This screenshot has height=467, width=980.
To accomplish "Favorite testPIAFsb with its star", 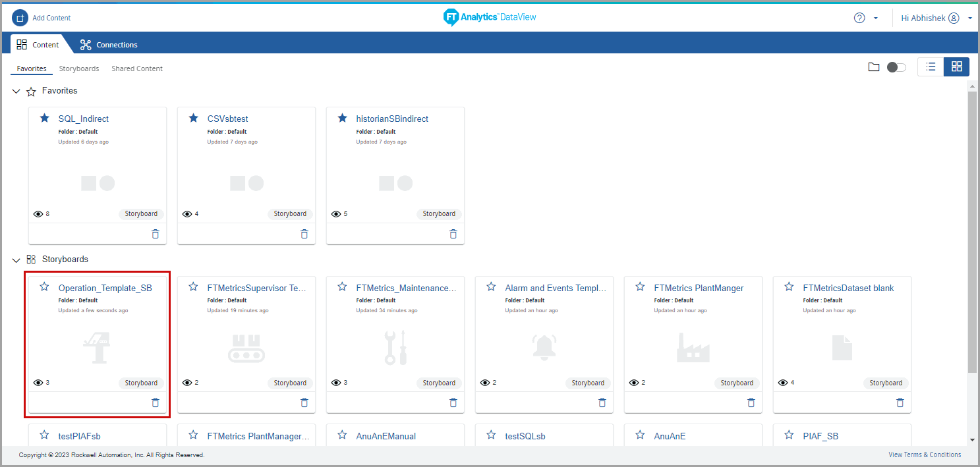I will (44, 435).
